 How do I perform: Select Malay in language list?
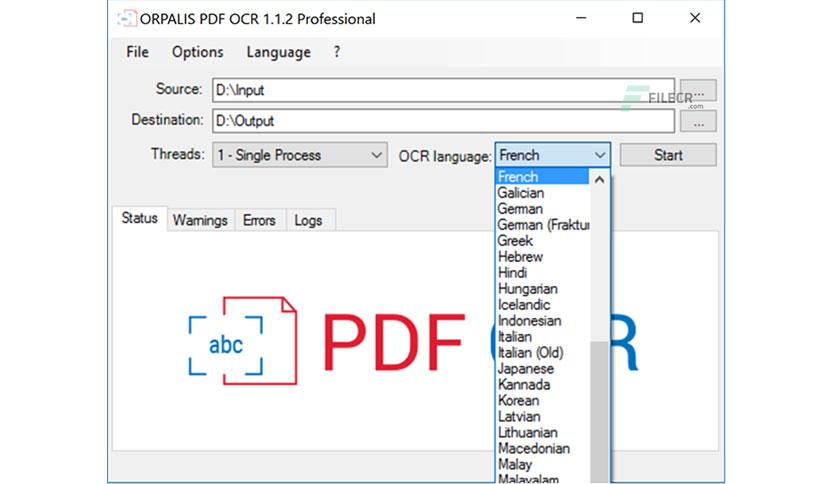click(542, 464)
